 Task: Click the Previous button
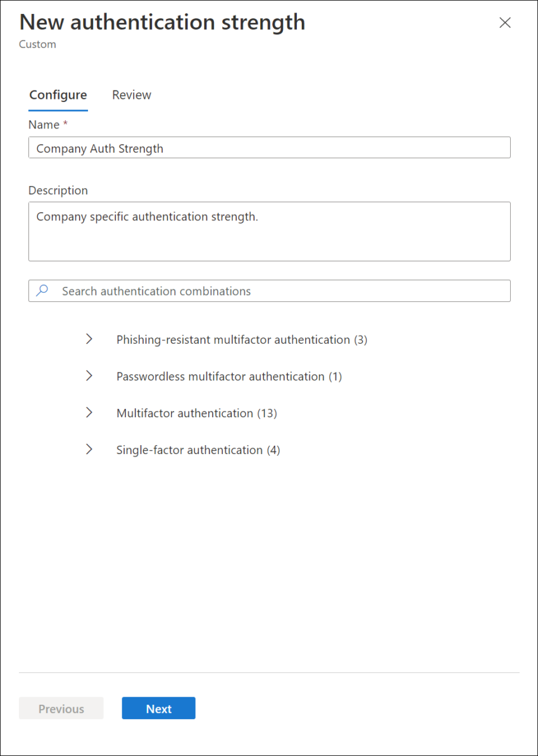pyautogui.click(x=61, y=708)
